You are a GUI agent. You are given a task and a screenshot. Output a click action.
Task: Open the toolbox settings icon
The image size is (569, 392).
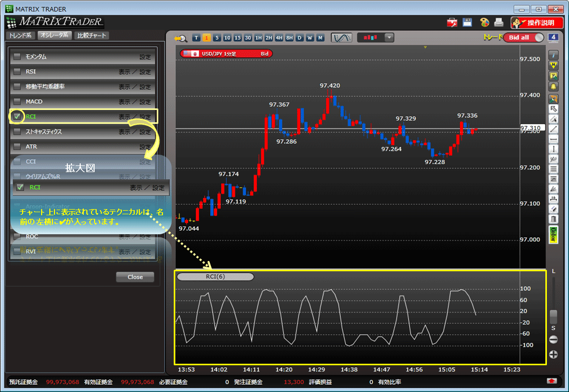(452, 23)
